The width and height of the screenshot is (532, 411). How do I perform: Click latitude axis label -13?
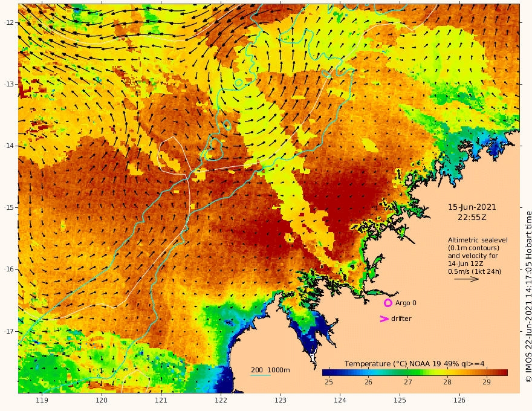pyautogui.click(x=10, y=84)
